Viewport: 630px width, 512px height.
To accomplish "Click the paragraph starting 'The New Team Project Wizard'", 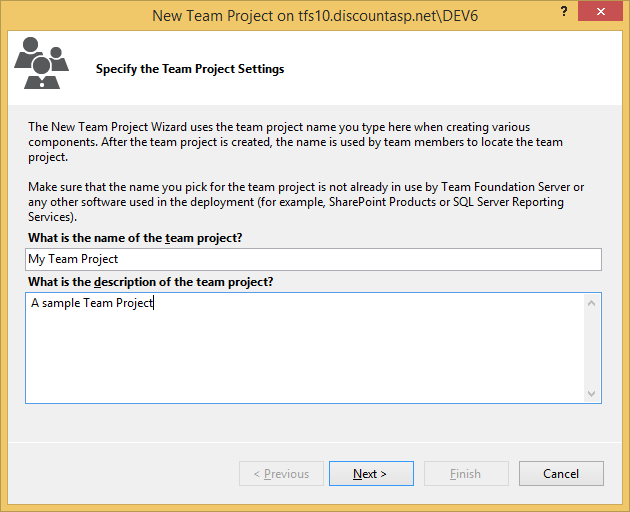I will tap(295, 142).
